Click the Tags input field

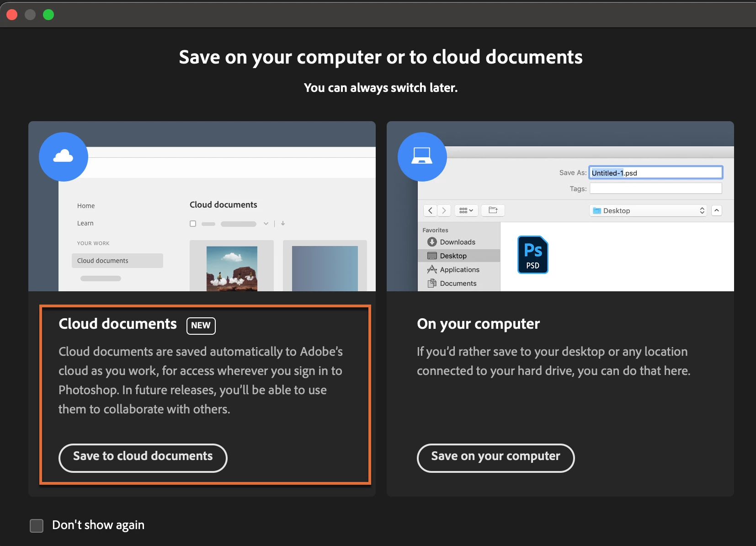pyautogui.click(x=655, y=188)
